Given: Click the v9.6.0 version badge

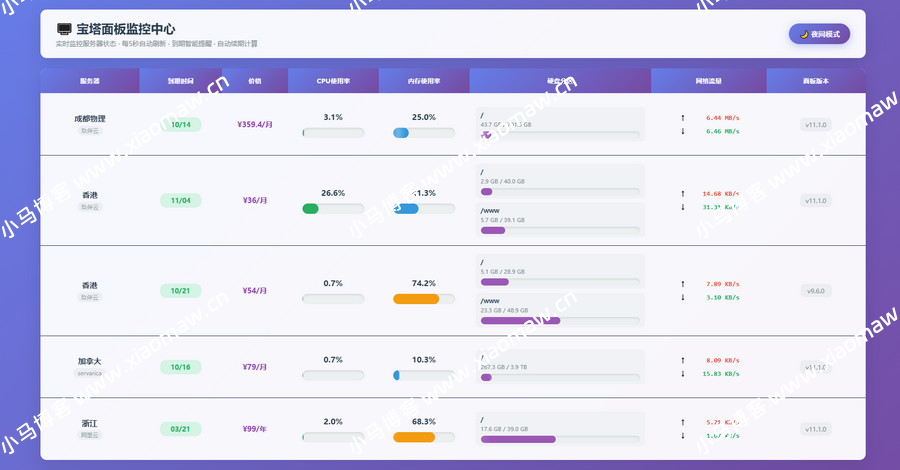Looking at the screenshot, I should (x=816, y=291).
